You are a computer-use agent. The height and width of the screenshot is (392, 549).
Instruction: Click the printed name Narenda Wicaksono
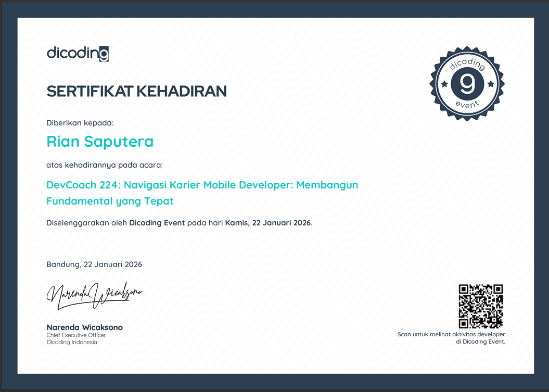[84, 327]
